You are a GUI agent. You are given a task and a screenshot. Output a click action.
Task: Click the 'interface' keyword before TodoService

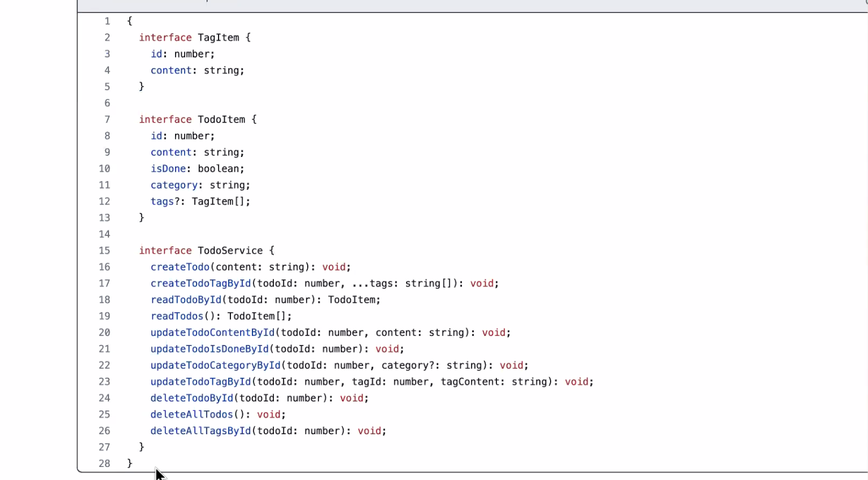tap(165, 251)
